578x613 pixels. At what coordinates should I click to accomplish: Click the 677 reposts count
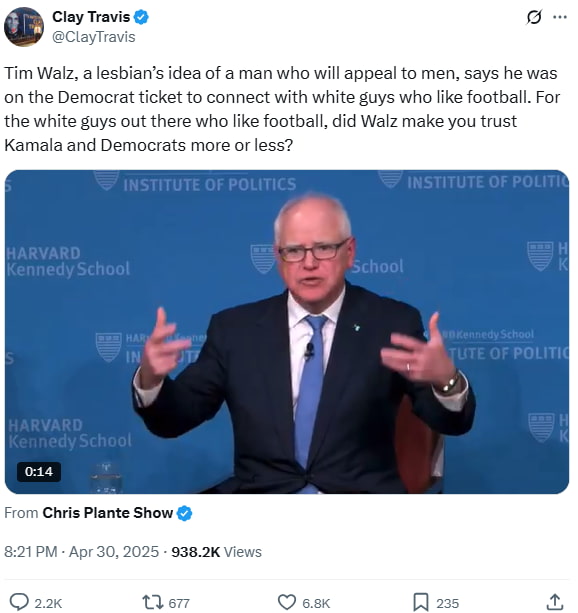[x=179, y=603]
